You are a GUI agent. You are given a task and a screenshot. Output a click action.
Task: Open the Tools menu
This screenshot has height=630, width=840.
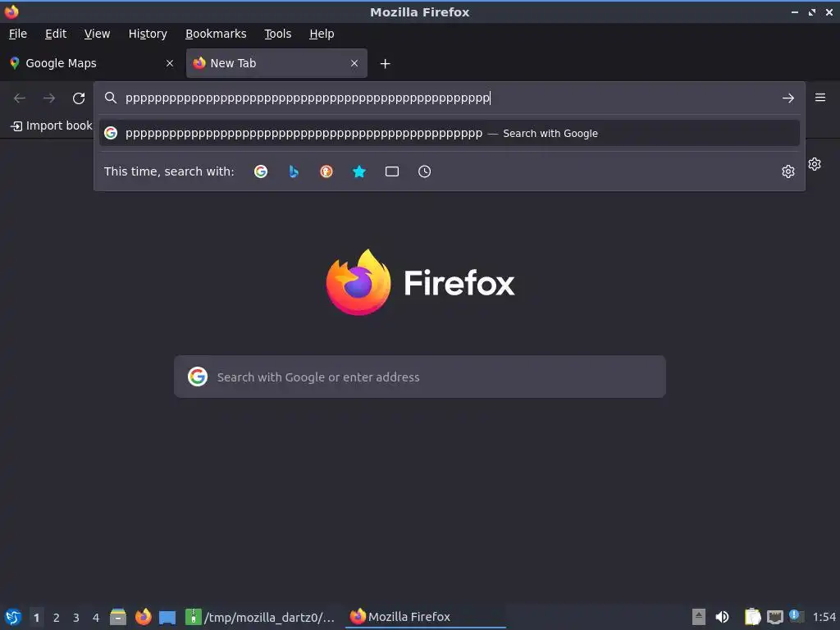pyautogui.click(x=277, y=34)
